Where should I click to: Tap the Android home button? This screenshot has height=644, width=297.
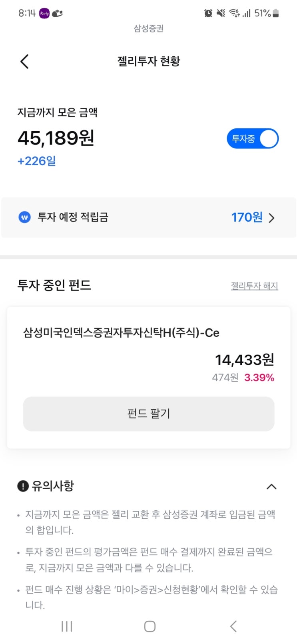[149, 626]
